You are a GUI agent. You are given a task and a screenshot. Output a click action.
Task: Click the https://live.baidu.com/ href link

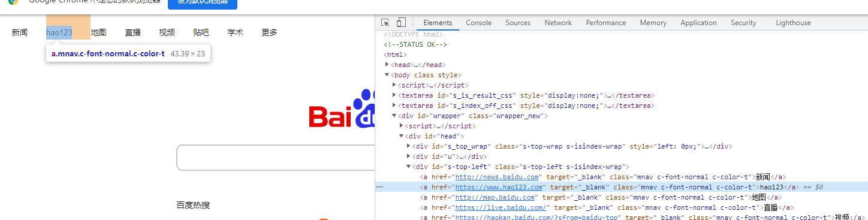click(501, 207)
